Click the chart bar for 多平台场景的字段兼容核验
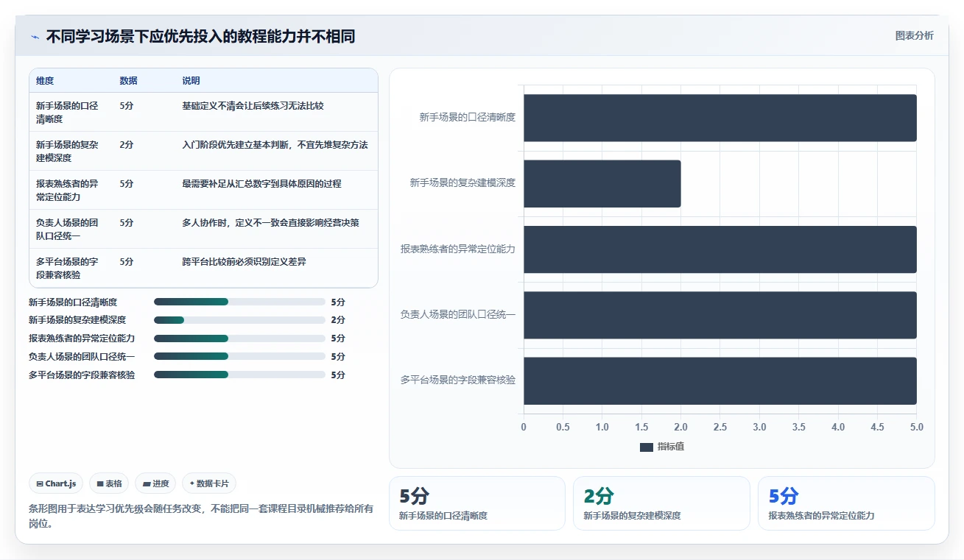964x560 pixels. point(720,380)
